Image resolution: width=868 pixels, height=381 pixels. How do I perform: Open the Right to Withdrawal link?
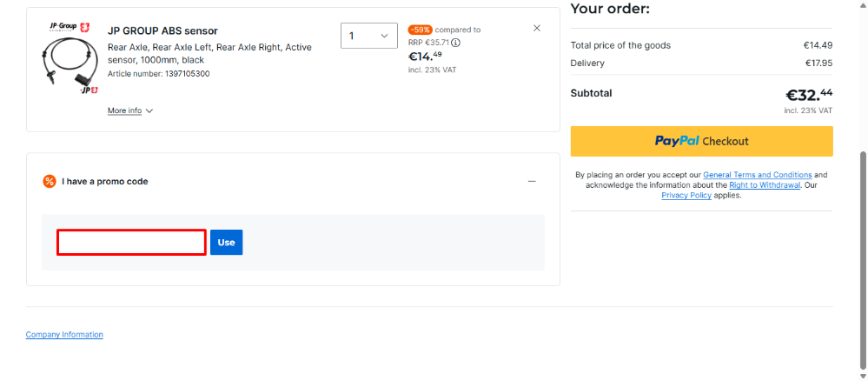click(x=765, y=185)
